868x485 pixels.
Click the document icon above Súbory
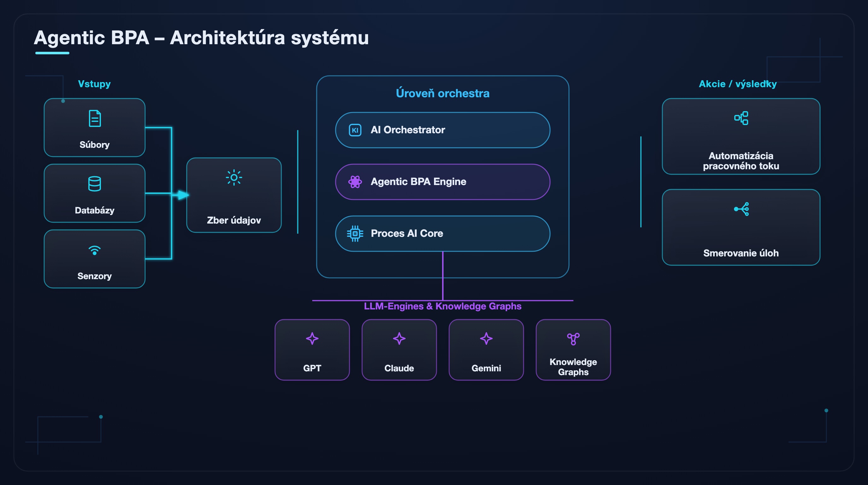click(x=95, y=118)
